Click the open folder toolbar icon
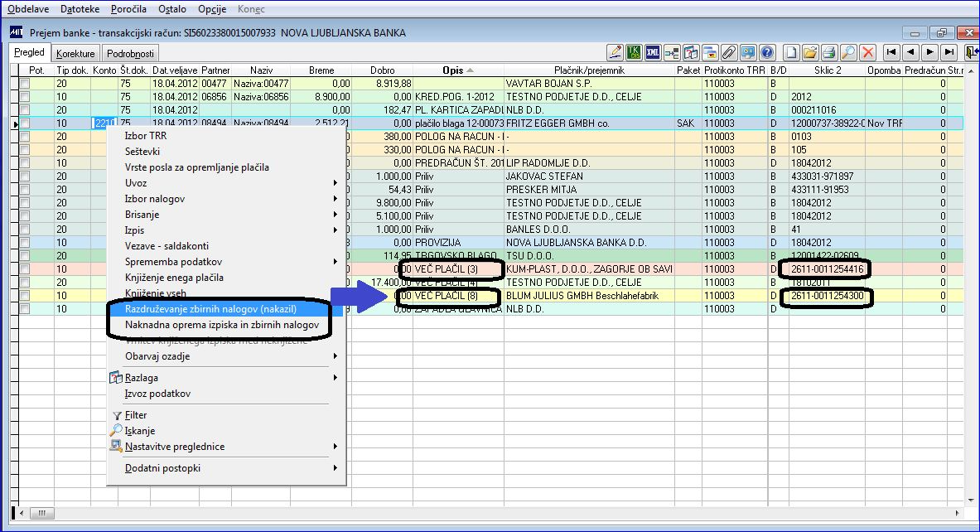 coord(810,52)
